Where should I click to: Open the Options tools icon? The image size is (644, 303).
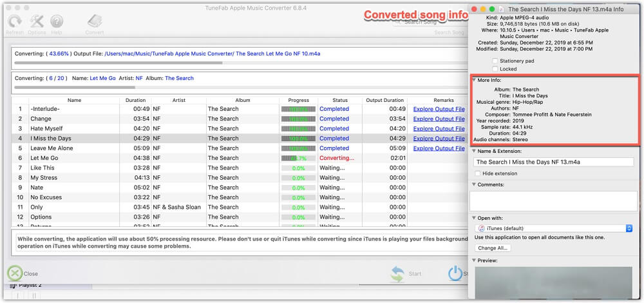(x=36, y=23)
